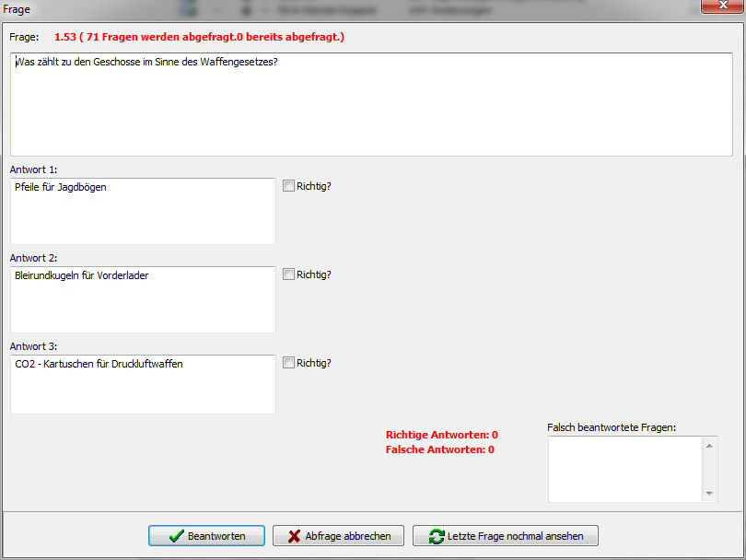Tick the Richtig checkbox for Antwort 2
This screenshot has height=560, width=746.
point(288,274)
